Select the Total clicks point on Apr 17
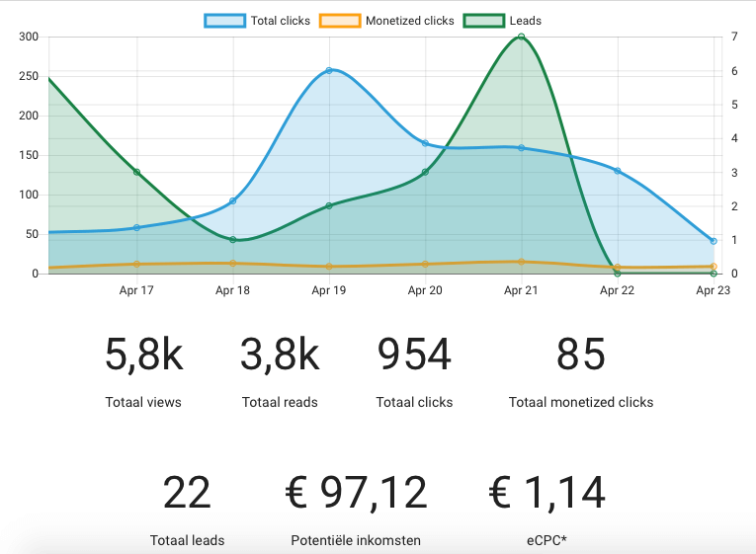This screenshot has height=554, width=756. (x=137, y=227)
